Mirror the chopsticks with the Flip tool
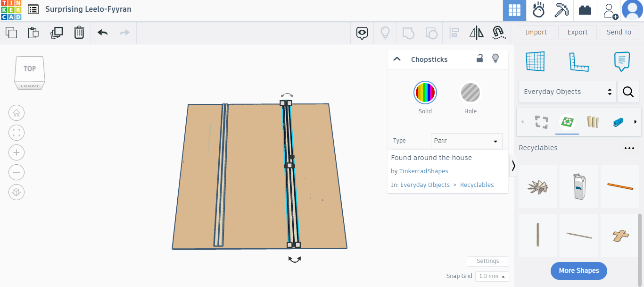The image size is (644, 287). point(476,33)
